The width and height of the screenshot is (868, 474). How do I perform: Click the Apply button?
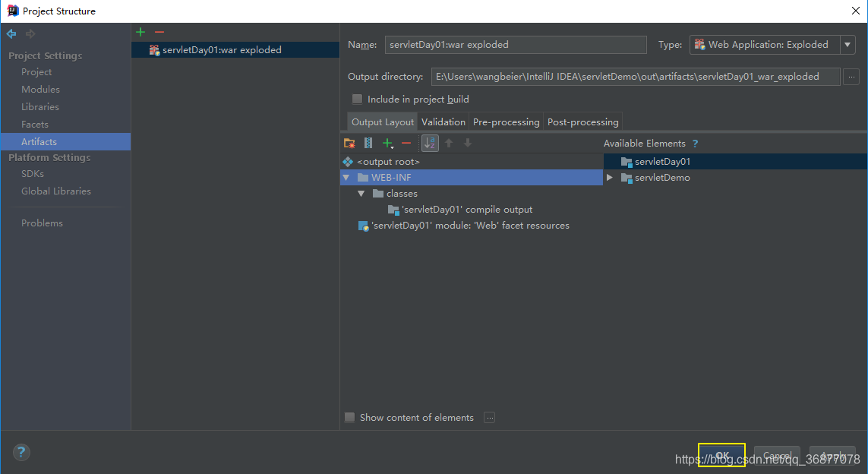(x=832, y=455)
